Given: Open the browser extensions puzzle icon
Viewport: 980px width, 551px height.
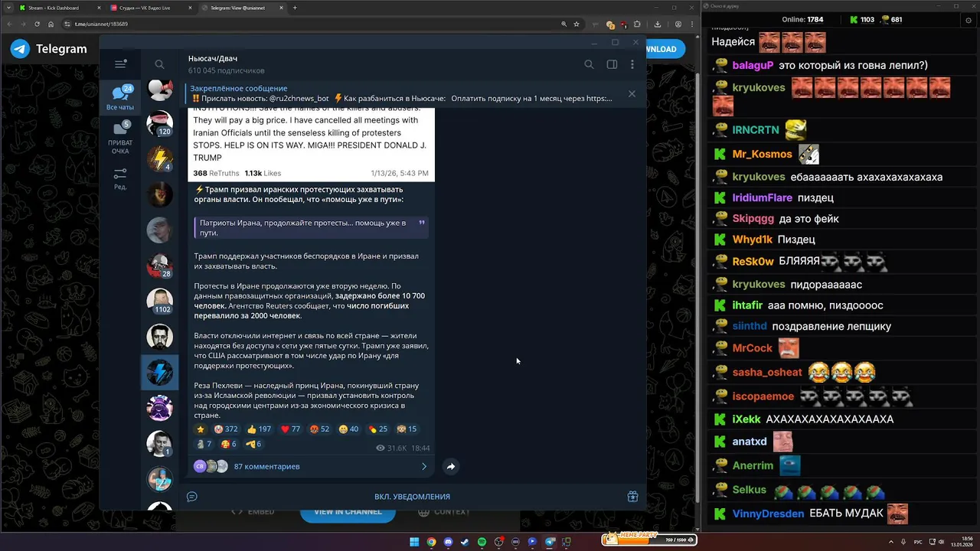Looking at the screenshot, I should 637,24.
